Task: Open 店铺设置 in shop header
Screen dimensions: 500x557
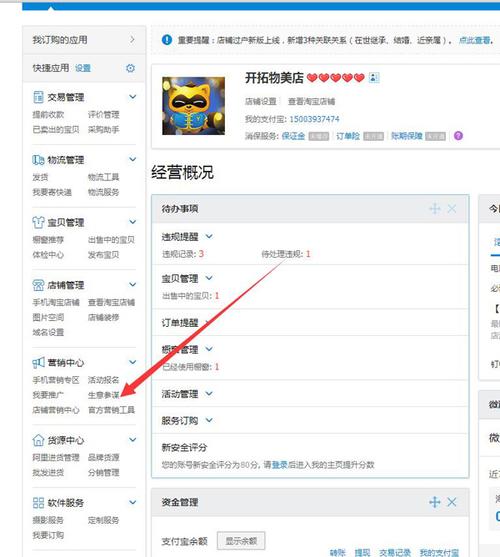Action: pyautogui.click(x=260, y=102)
